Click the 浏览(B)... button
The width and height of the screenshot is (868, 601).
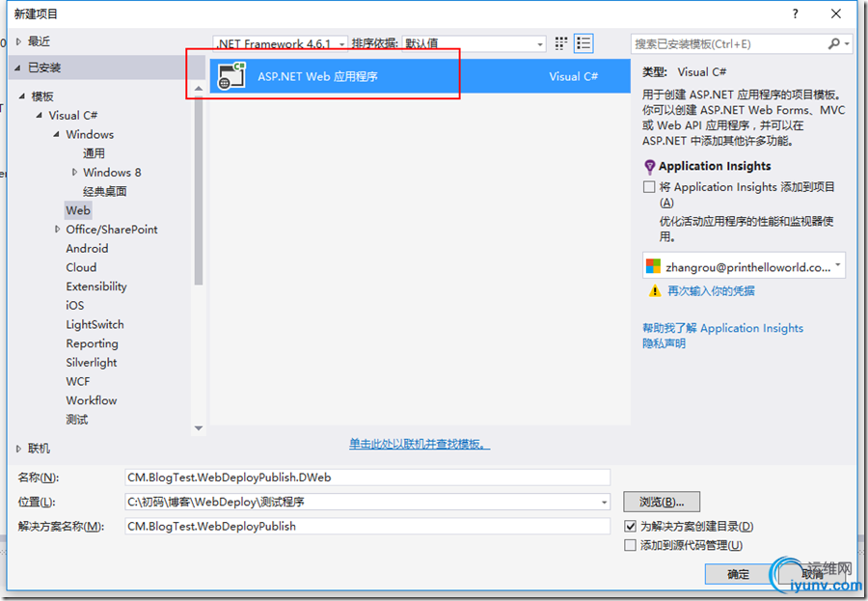click(x=662, y=502)
